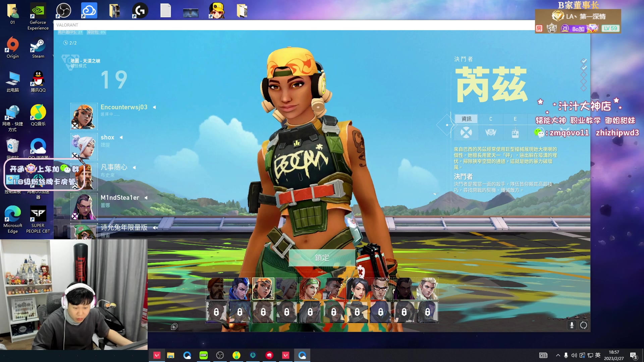This screenshot has height=362, width=644.
Task: Open QQ音乐 desktop shortcut
Action: coord(38,115)
